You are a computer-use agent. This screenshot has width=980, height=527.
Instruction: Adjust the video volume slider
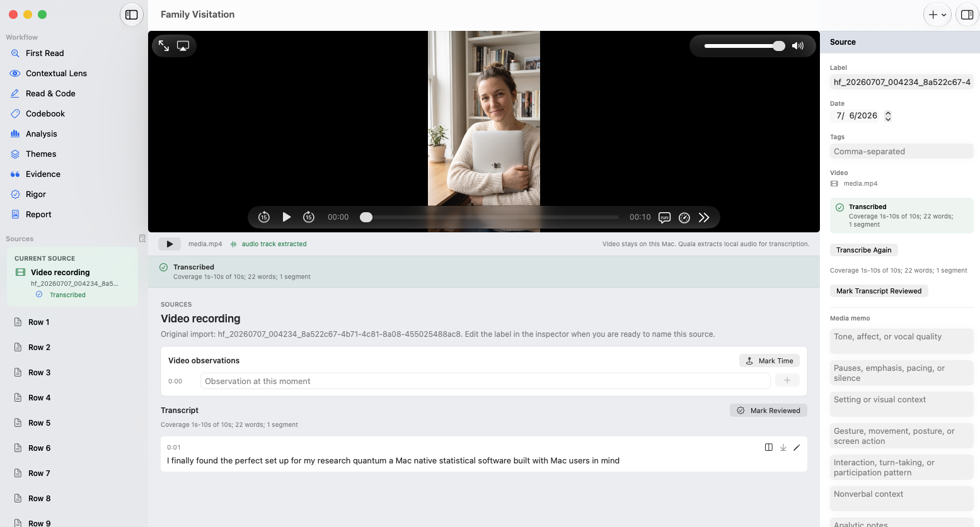(x=744, y=46)
